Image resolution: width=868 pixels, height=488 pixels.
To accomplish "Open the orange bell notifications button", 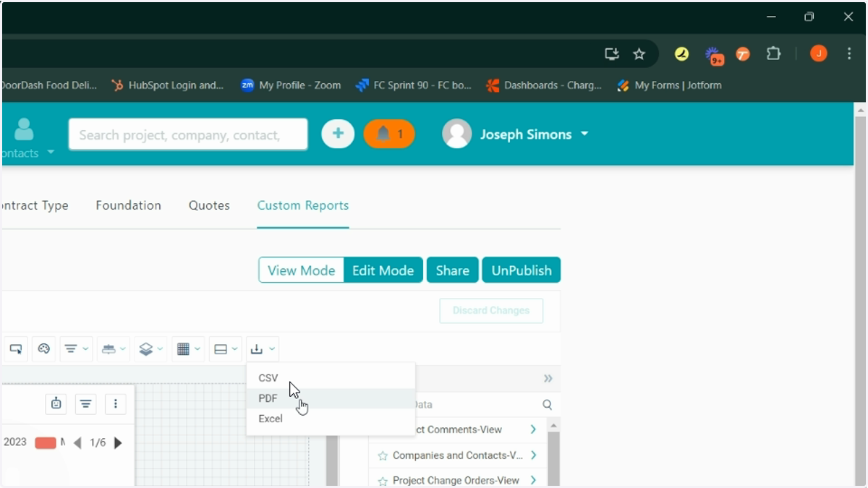I will (x=389, y=134).
